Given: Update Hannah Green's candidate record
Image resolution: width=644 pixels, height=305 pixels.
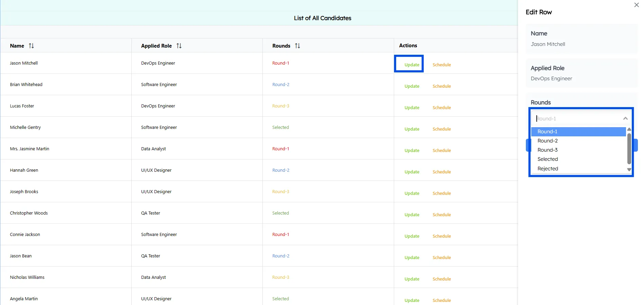Looking at the screenshot, I should [x=412, y=172].
